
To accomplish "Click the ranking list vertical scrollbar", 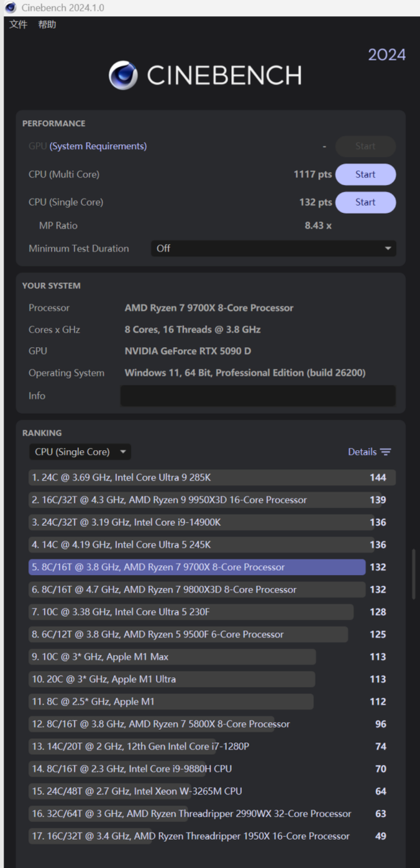I will 413,575.
